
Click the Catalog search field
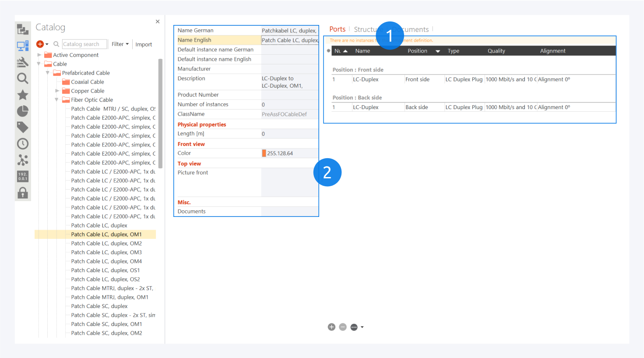[x=84, y=44]
